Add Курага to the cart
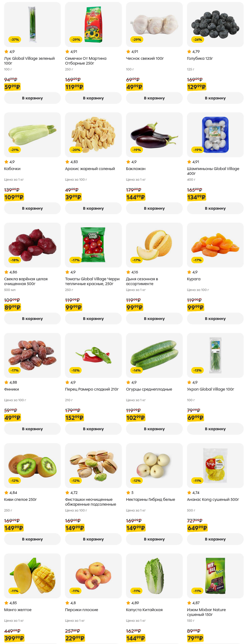 (215, 319)
